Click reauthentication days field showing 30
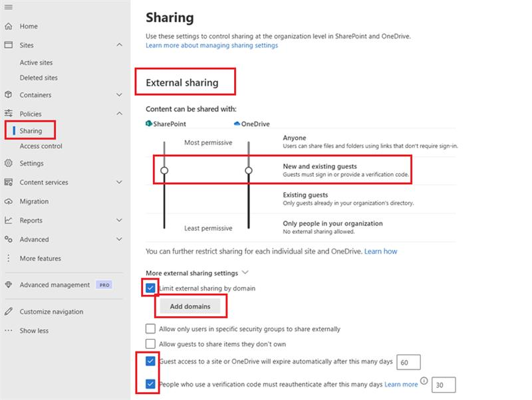 point(444,385)
